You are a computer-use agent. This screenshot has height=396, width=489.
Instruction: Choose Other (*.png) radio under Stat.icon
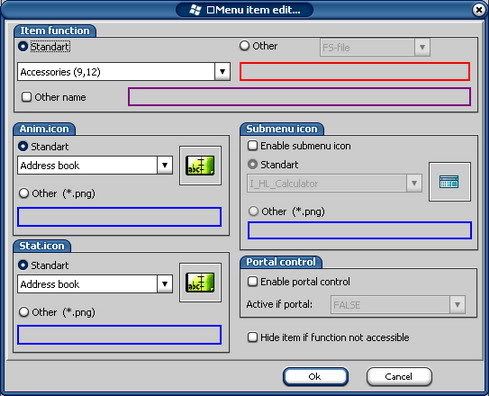(x=24, y=312)
